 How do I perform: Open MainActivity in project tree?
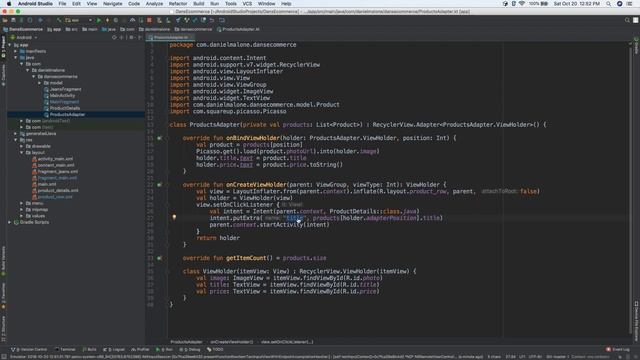[62, 96]
